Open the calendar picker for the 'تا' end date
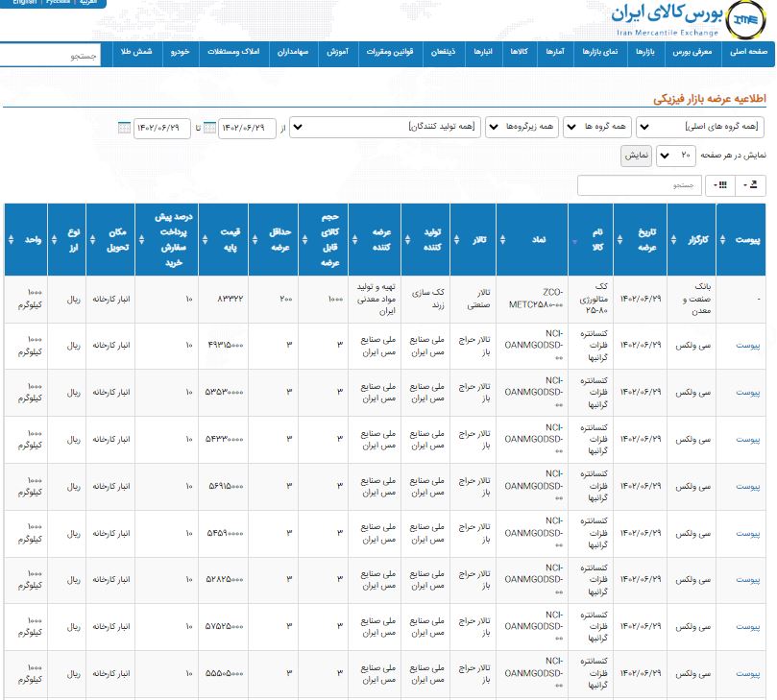Image resolution: width=777 pixels, height=700 pixels. 125,128
